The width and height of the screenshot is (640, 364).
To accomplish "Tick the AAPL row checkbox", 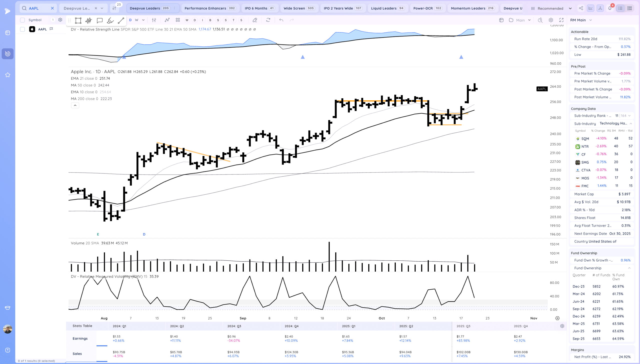I will click(x=22, y=29).
